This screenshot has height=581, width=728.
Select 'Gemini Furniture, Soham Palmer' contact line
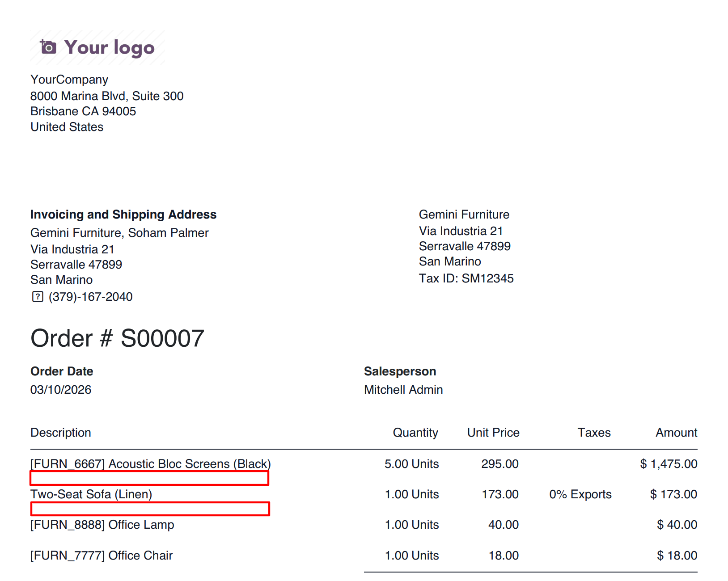pos(119,233)
